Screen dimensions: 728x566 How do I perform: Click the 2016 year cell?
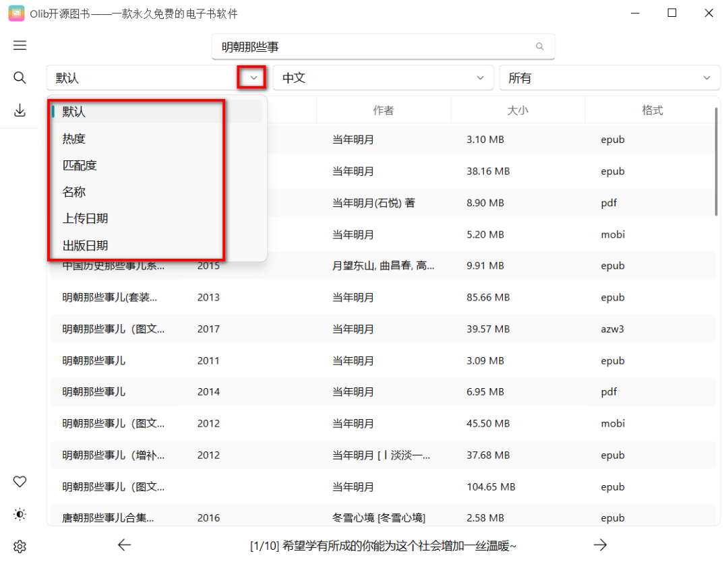(x=208, y=517)
